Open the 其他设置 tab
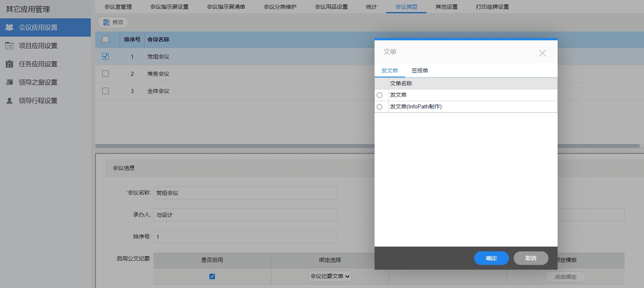The image size is (644, 288). click(x=447, y=7)
